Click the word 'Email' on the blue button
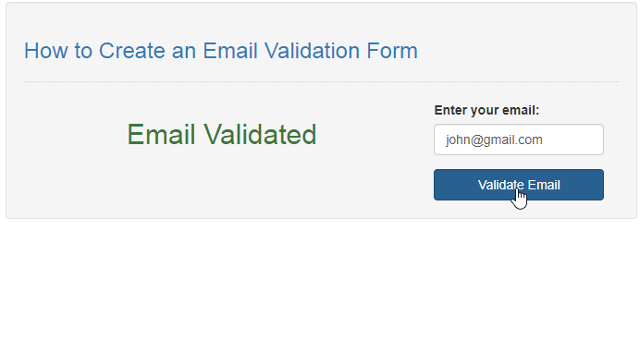 (x=544, y=185)
